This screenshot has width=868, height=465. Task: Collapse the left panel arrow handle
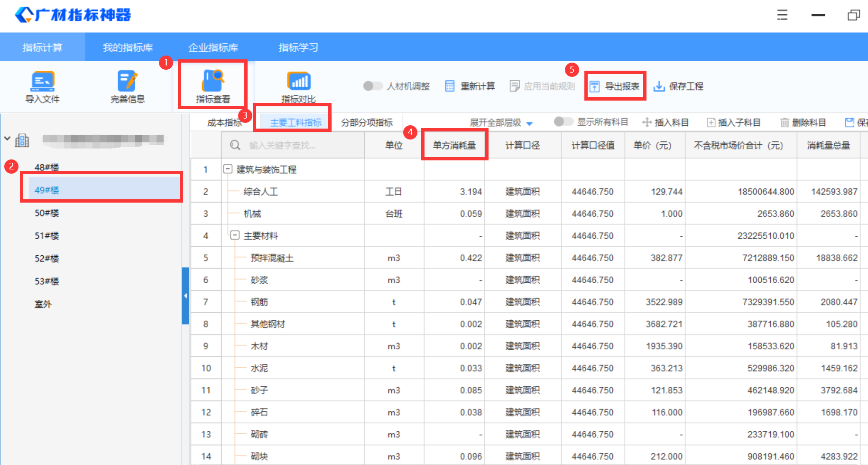(185, 296)
